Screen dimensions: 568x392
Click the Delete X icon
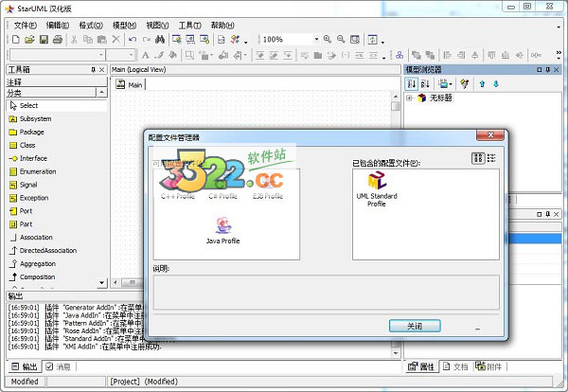tap(115, 39)
